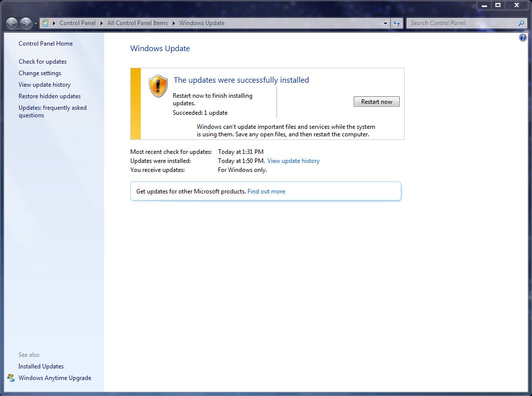Click the refresh icon next to address bar
532x396 pixels.
(x=397, y=23)
